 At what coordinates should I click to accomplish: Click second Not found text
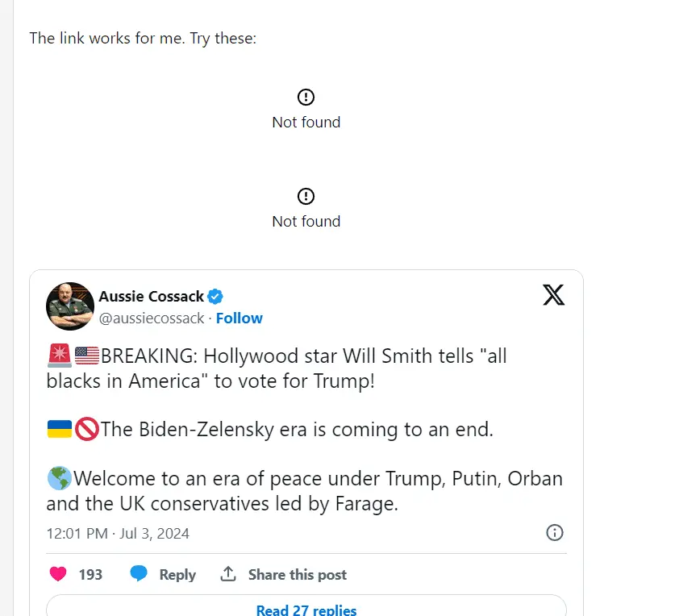pyautogui.click(x=306, y=222)
